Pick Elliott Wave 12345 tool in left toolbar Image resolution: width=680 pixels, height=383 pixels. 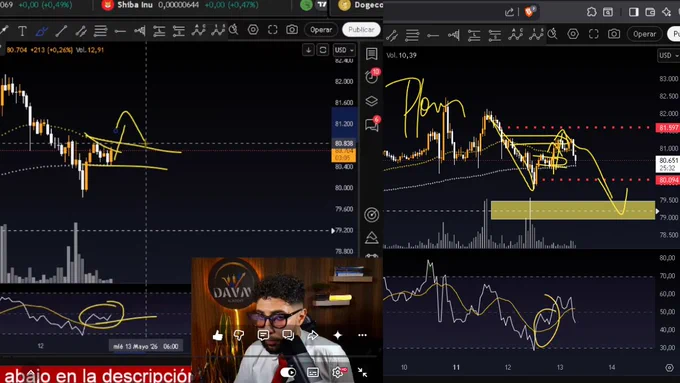coord(218,30)
